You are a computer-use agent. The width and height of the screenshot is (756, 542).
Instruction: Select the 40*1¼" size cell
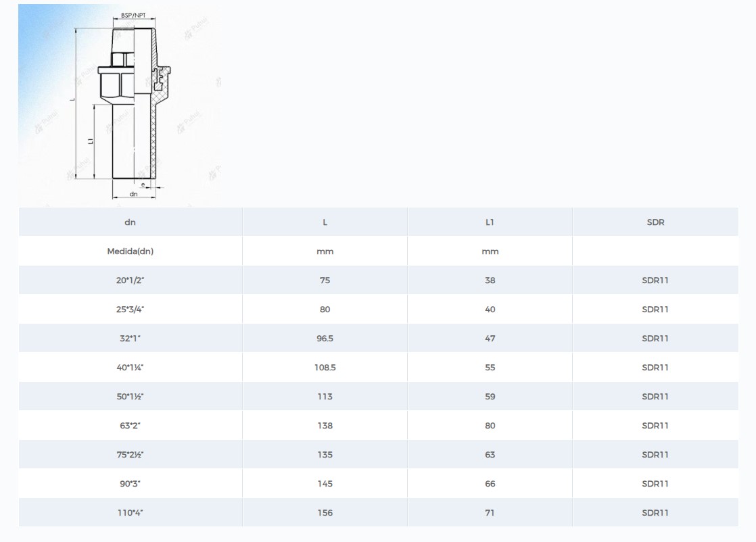click(131, 368)
